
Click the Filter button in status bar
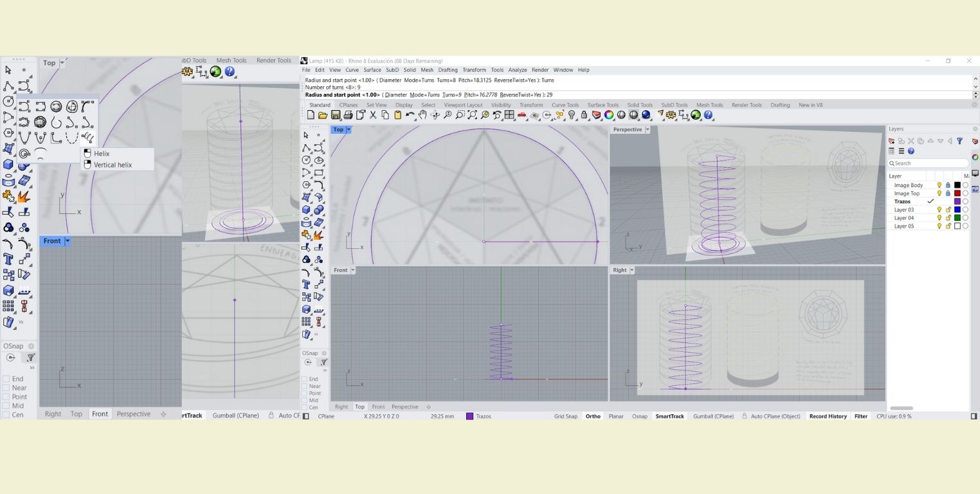pos(861,416)
